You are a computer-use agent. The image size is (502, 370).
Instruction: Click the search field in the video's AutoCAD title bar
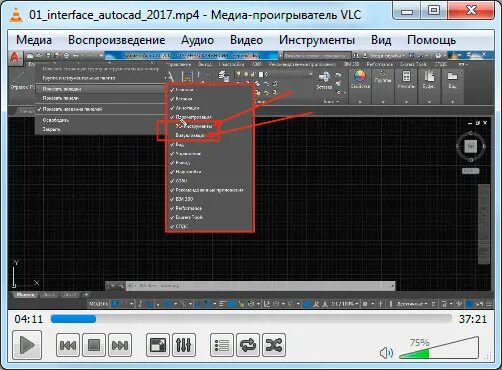[x=317, y=56]
